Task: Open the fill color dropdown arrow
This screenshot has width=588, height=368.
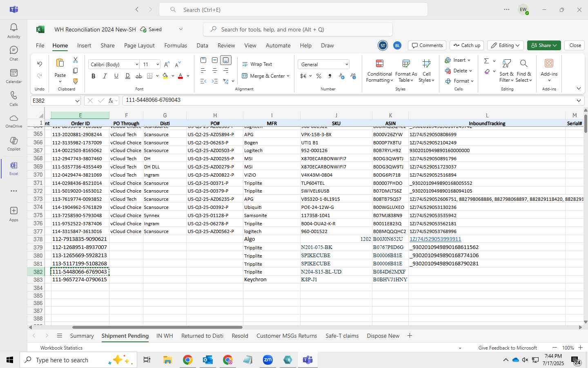Action: pyautogui.click(x=173, y=76)
